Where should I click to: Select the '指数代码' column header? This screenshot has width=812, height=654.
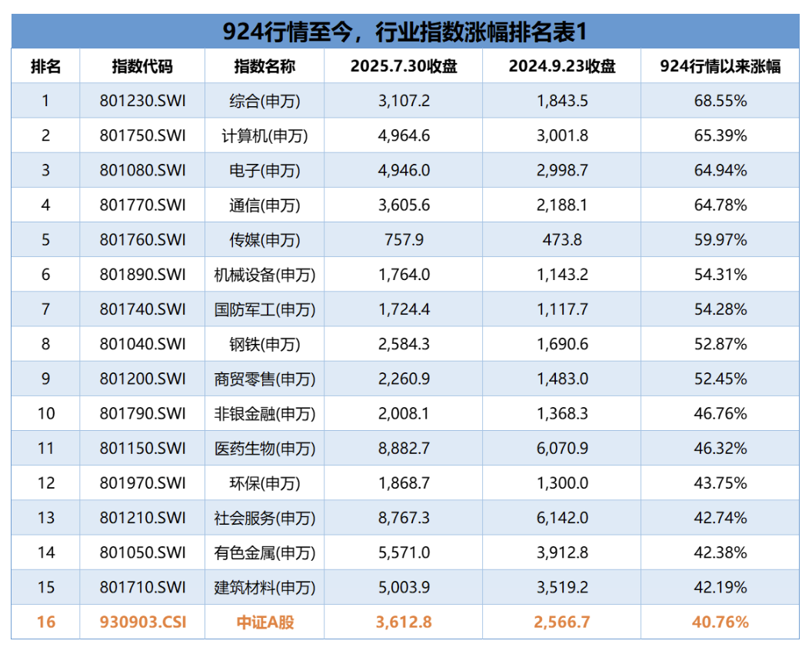coord(142,66)
